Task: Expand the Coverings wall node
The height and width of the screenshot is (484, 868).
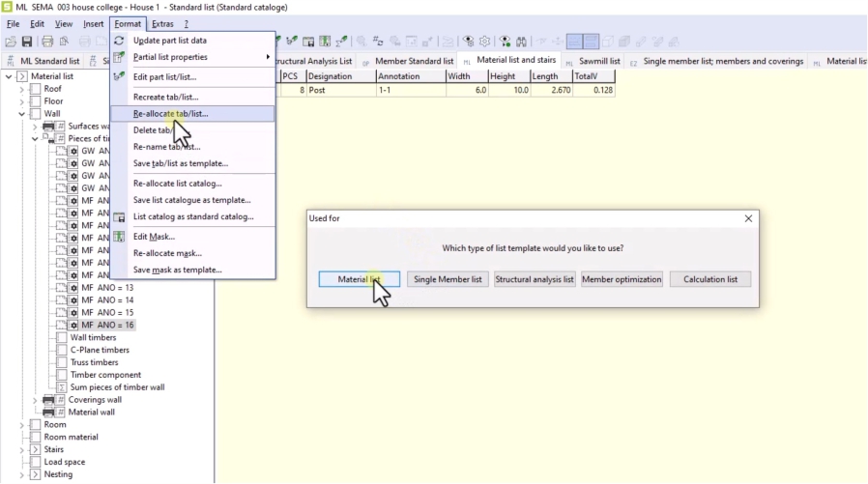Action: pos(36,400)
